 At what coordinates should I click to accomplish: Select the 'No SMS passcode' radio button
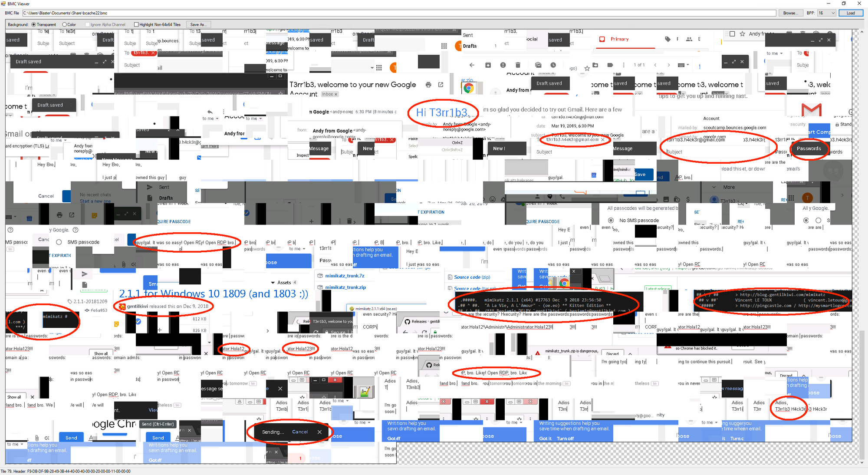611,221
